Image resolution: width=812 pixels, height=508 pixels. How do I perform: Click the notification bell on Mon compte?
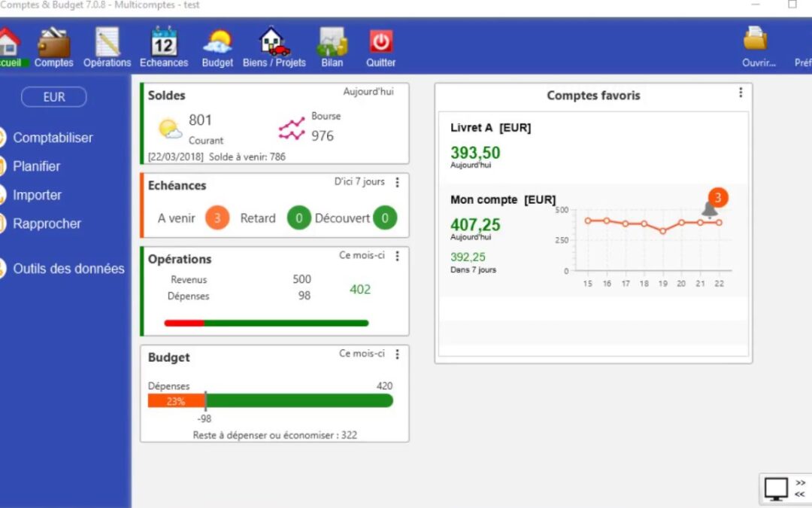click(709, 209)
